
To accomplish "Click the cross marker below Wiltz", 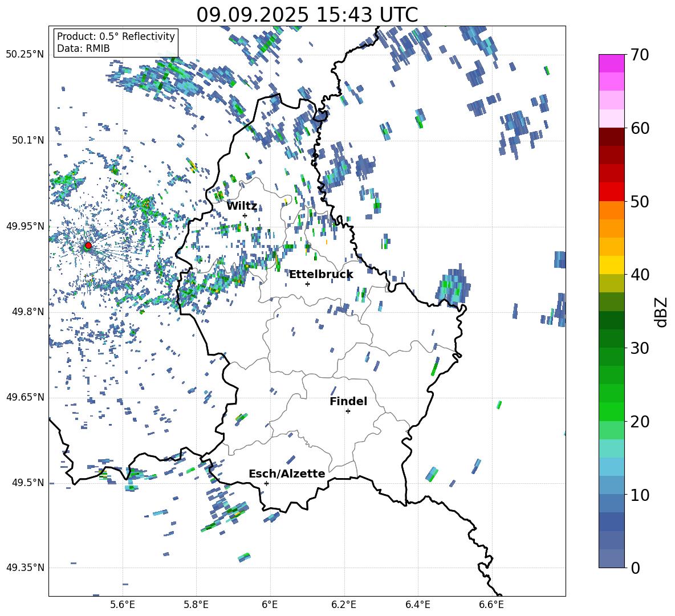I will pyautogui.click(x=245, y=215).
